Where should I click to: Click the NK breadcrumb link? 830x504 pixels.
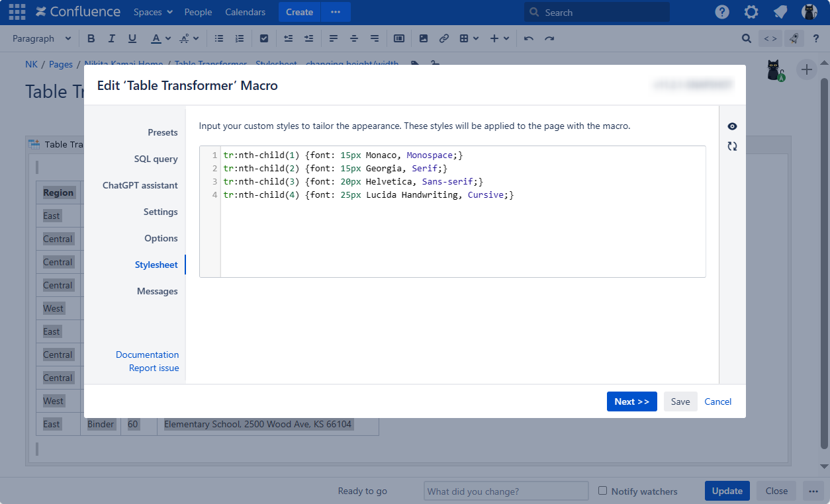(x=31, y=64)
